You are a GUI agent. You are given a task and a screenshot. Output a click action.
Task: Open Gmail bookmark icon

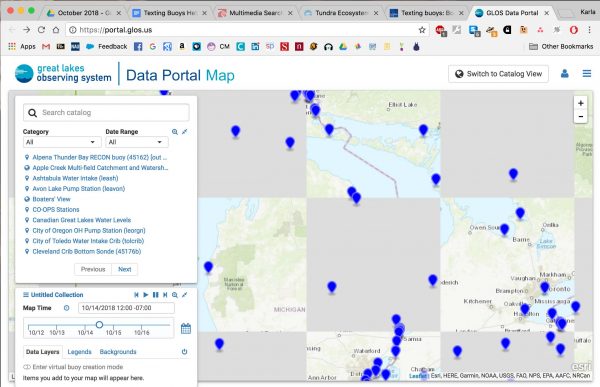click(x=46, y=47)
